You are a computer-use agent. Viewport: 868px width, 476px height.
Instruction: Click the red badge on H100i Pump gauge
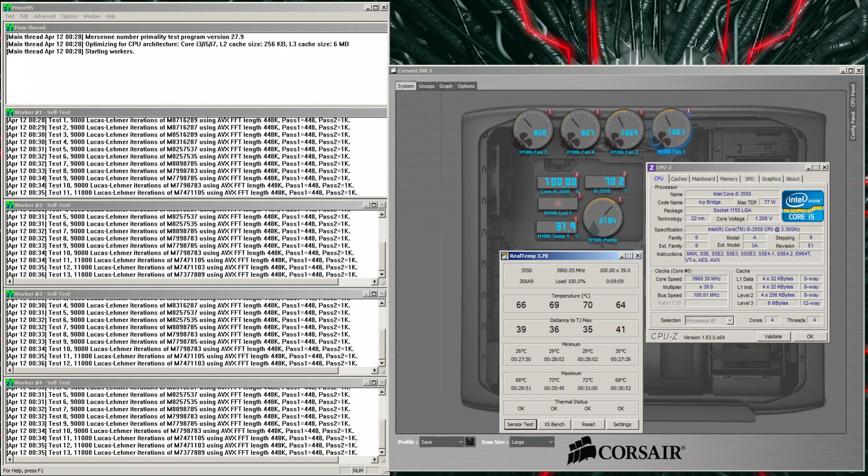coord(620,200)
